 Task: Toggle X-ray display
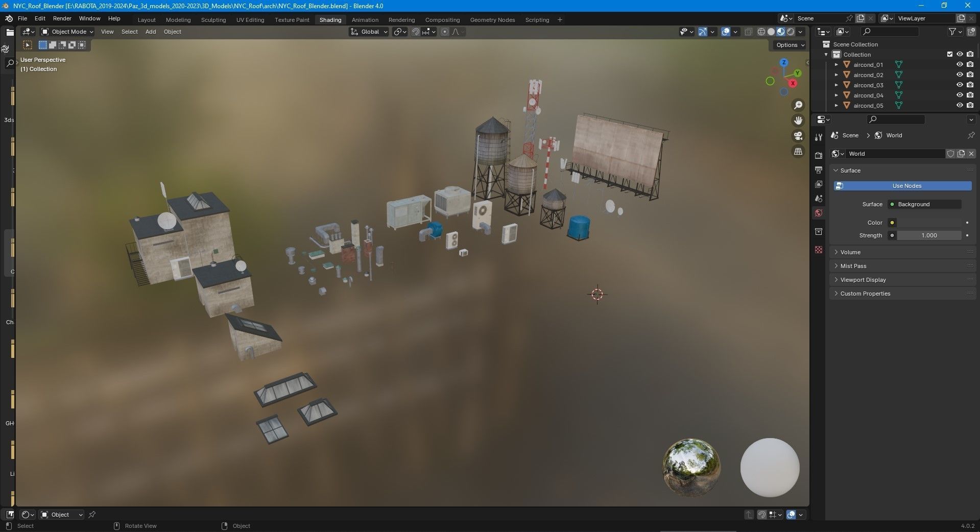748,32
